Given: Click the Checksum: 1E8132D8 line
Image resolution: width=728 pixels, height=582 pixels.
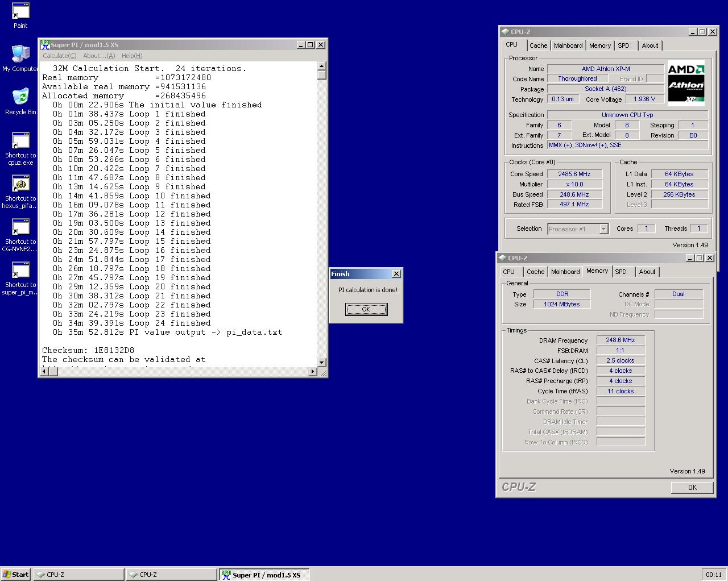Looking at the screenshot, I should (88, 350).
